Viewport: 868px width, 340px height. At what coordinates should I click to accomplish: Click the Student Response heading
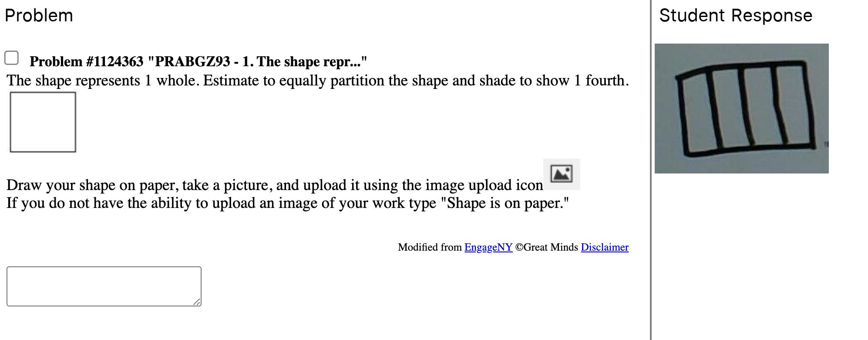click(x=735, y=16)
